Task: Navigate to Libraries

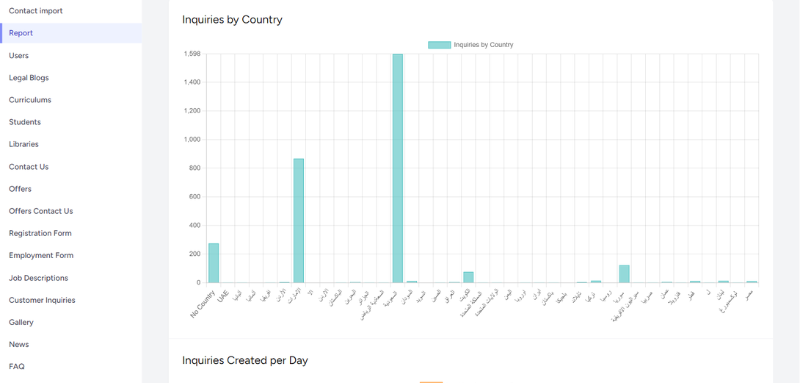Action: (x=23, y=144)
